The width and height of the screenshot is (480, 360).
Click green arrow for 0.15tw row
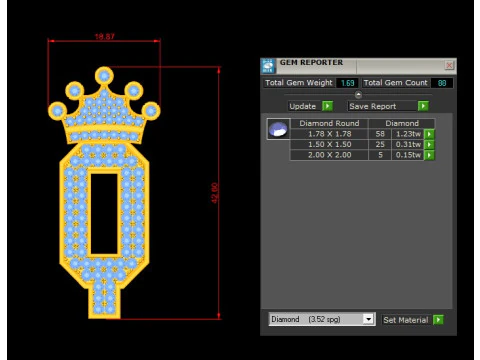(429, 155)
